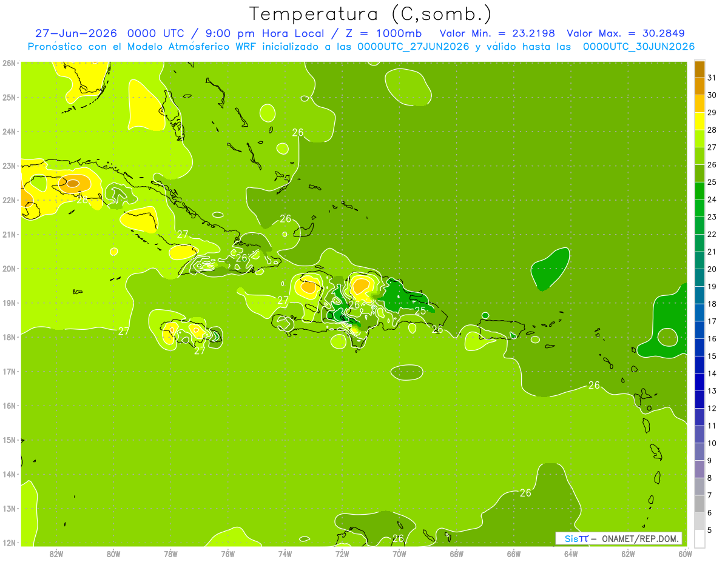Pick the lime swatch between 26 and 27
This screenshot has height=562, width=728.
tap(699, 156)
